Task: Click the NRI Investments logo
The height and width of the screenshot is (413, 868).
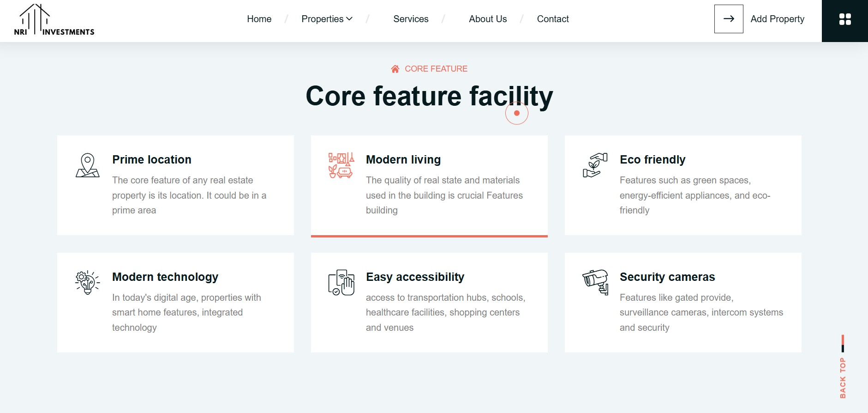Action: [54, 20]
